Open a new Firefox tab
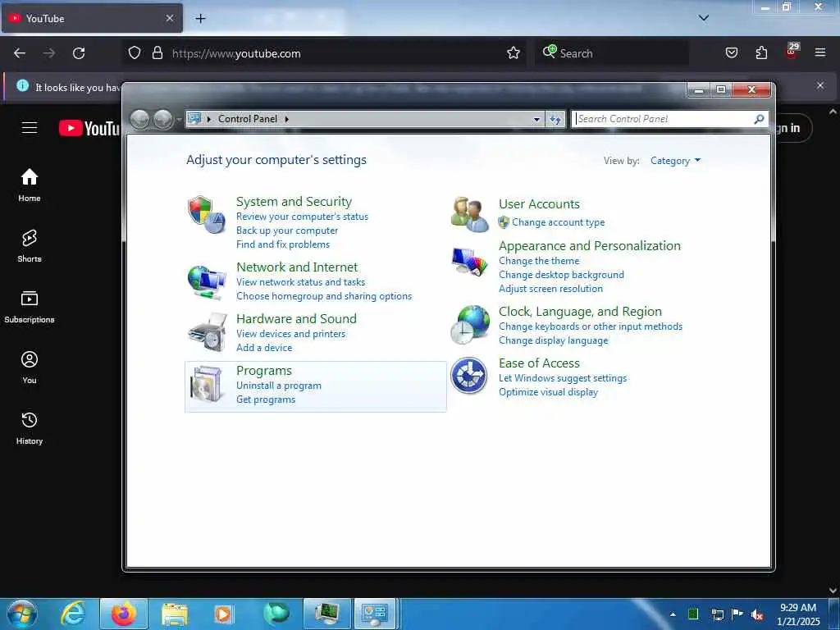The image size is (840, 630). [200, 18]
